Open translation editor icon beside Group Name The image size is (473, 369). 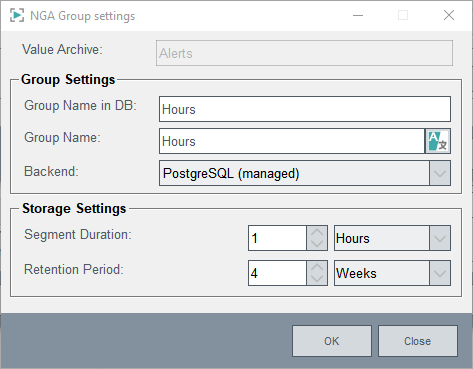pos(438,141)
